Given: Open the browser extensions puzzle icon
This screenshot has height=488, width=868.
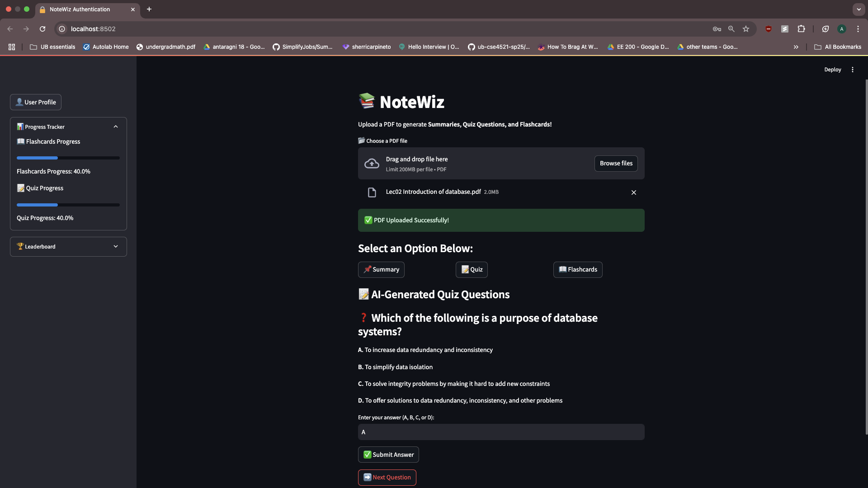Looking at the screenshot, I should tap(801, 29).
